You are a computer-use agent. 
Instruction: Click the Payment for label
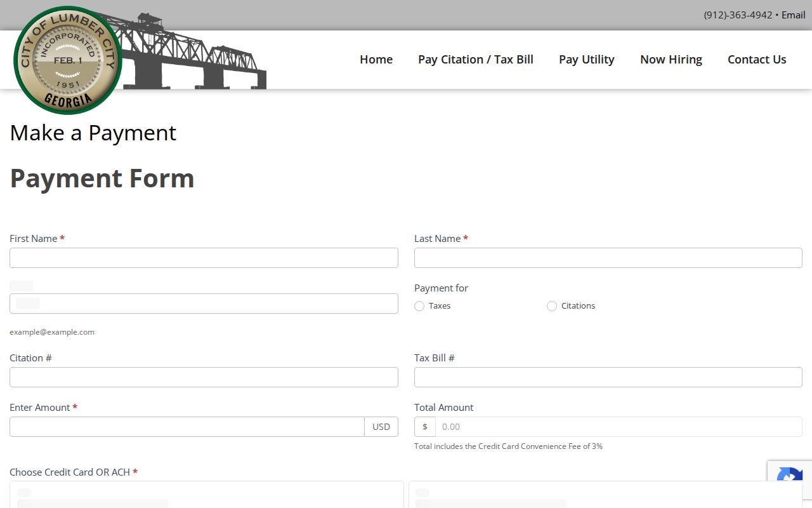[441, 288]
